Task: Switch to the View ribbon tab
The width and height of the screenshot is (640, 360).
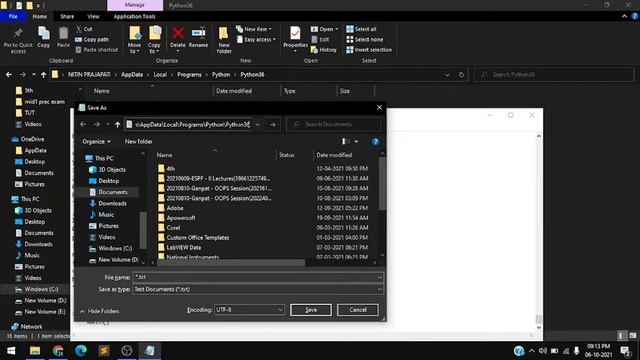Action: 93,16
